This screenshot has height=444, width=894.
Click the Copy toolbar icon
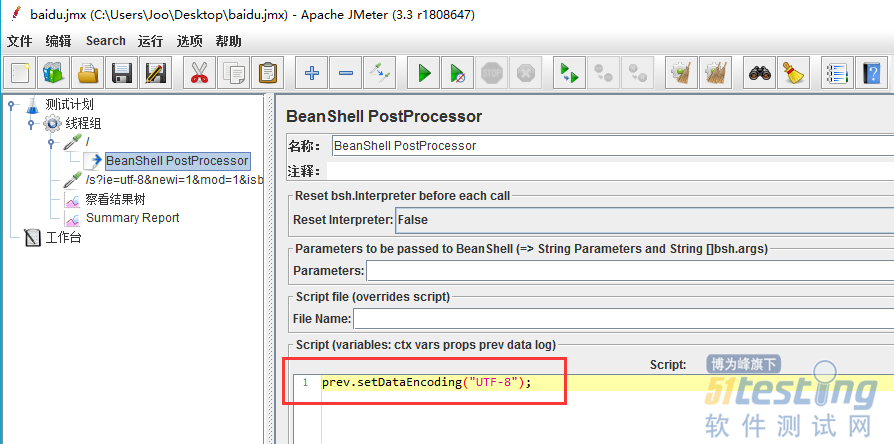tap(233, 73)
